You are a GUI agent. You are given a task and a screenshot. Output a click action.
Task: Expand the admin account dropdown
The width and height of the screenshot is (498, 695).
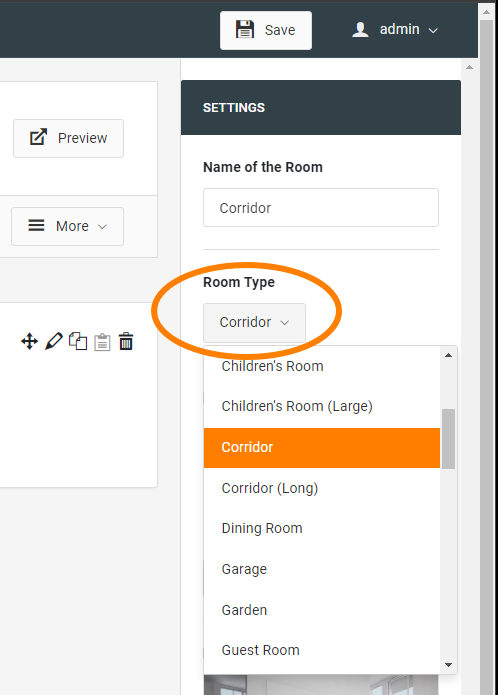[395, 30]
